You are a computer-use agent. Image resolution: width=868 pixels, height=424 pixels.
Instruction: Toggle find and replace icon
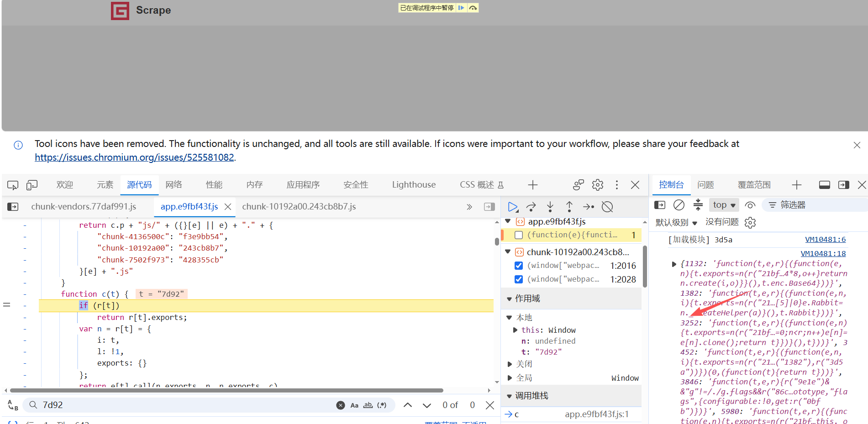13,405
